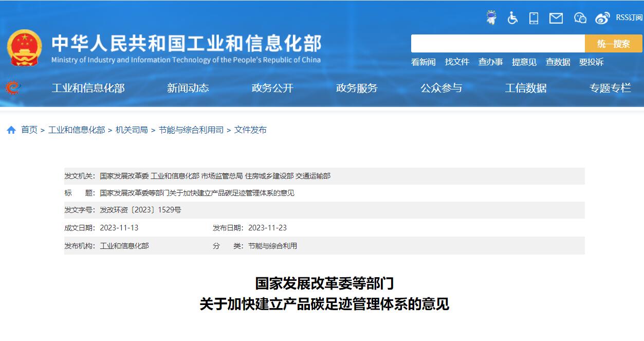The image size is (644, 341).
Task: Click the search input field
Action: [498, 44]
